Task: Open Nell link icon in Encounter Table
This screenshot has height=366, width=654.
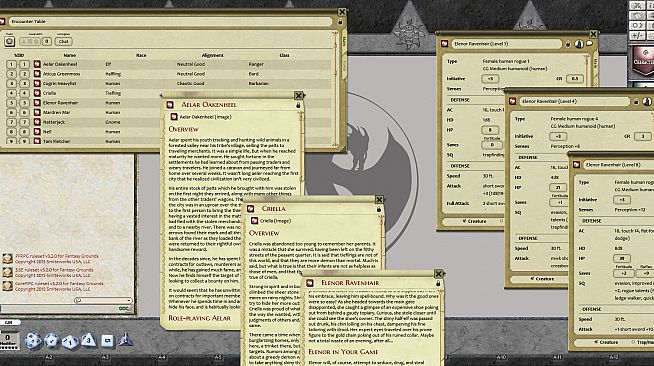Action: pos(37,132)
